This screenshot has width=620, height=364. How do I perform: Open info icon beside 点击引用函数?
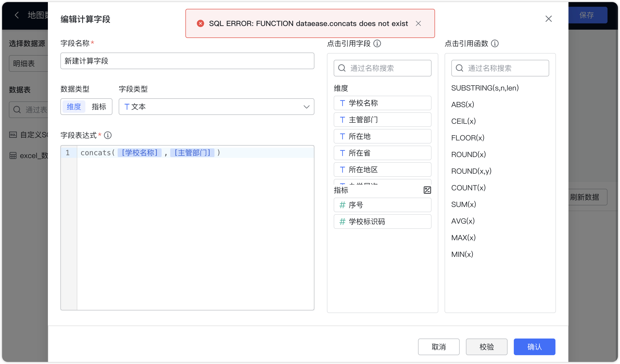[495, 43]
